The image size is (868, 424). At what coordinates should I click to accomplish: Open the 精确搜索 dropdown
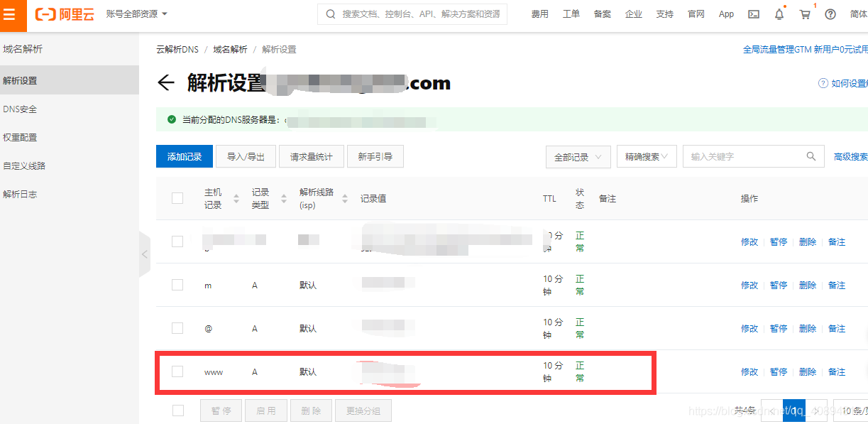point(647,156)
